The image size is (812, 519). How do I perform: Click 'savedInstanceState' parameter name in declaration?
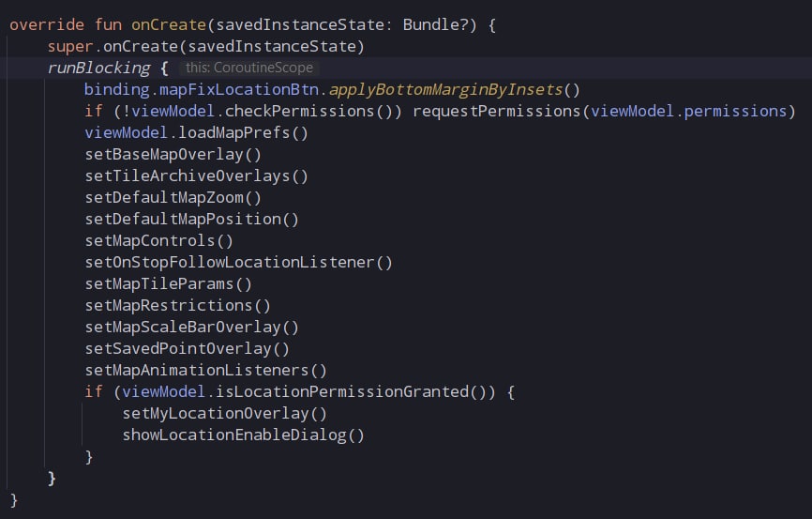(299, 25)
